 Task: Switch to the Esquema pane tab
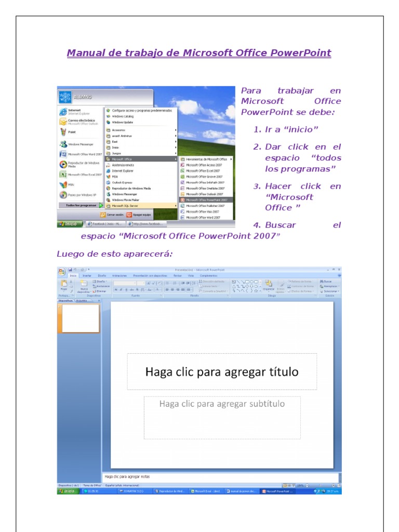(x=82, y=301)
